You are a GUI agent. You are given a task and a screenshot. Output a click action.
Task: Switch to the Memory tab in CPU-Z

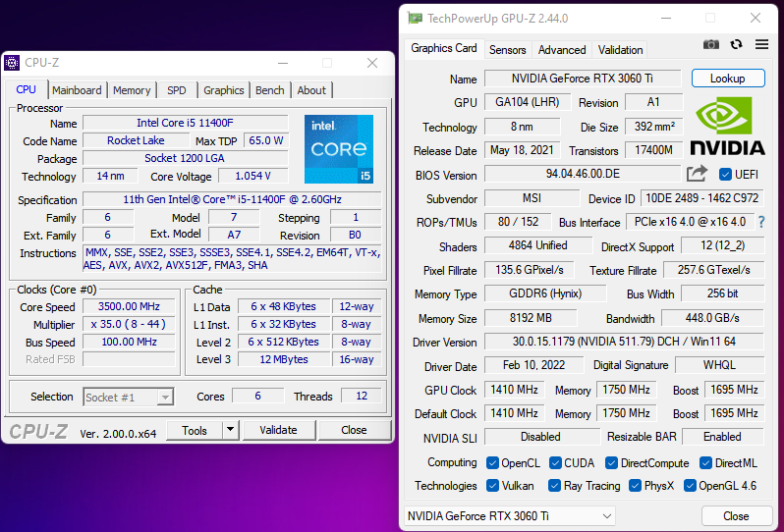coord(132,90)
